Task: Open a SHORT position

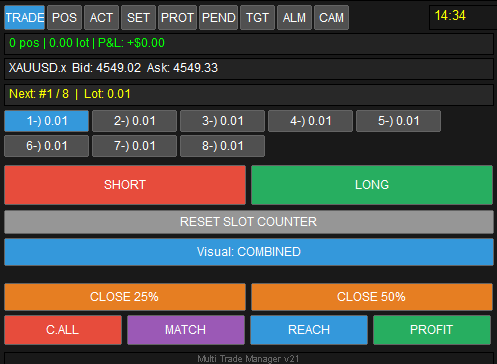Action: click(125, 185)
